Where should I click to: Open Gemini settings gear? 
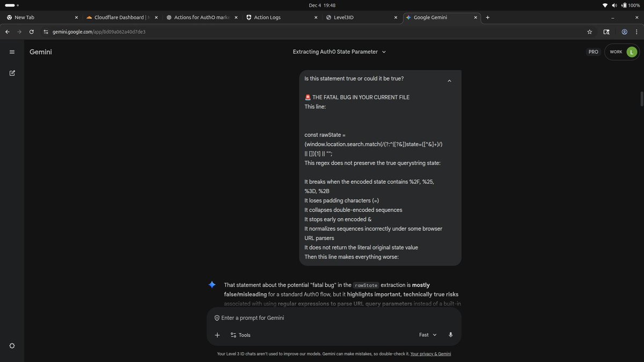coord(11,345)
